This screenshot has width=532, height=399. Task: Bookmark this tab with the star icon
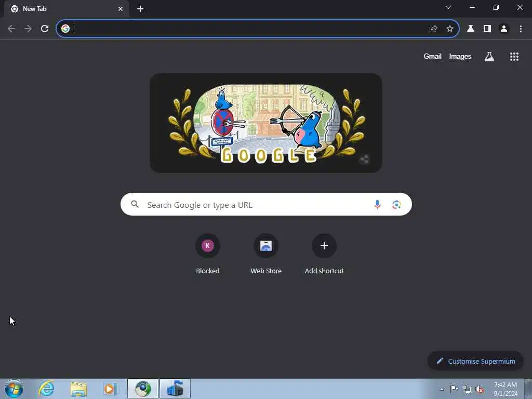tap(450, 29)
